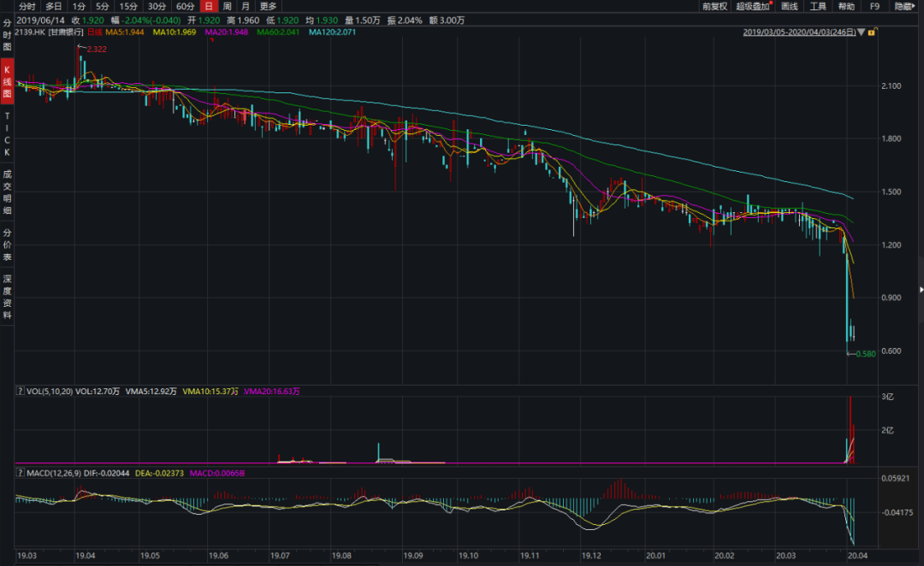924x566 pixels.
Task: Open the 前复权 price adjustment dropdown
Action: (x=714, y=6)
